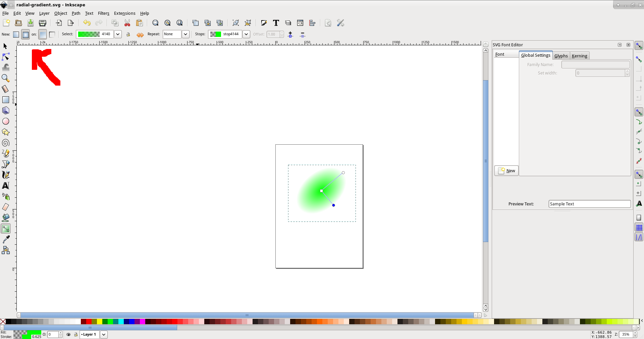The height and width of the screenshot is (339, 644).
Task: Select the Spiral tool
Action: pos(6,143)
